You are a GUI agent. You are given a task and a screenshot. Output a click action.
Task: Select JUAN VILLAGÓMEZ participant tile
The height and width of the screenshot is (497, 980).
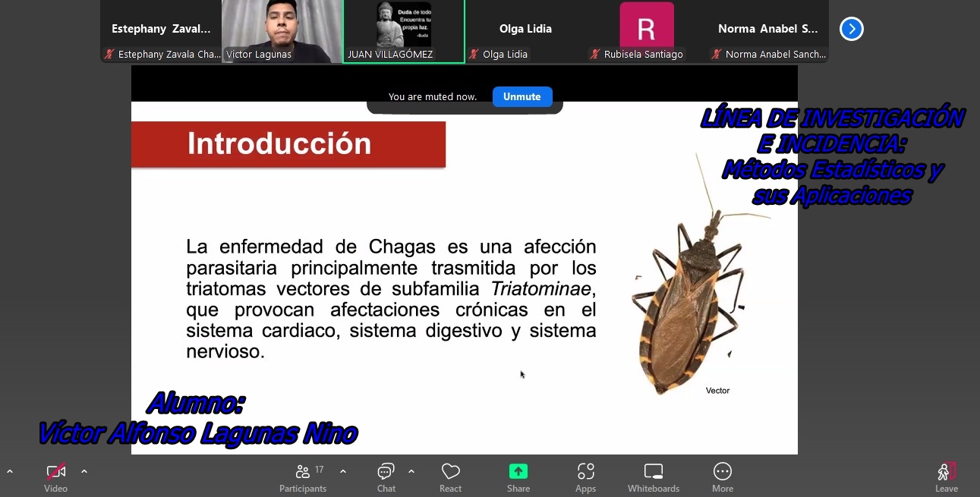404,30
